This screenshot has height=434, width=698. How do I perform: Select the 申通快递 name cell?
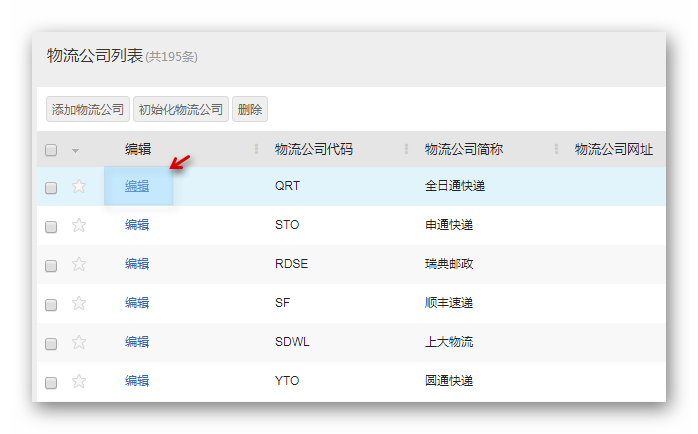click(449, 225)
